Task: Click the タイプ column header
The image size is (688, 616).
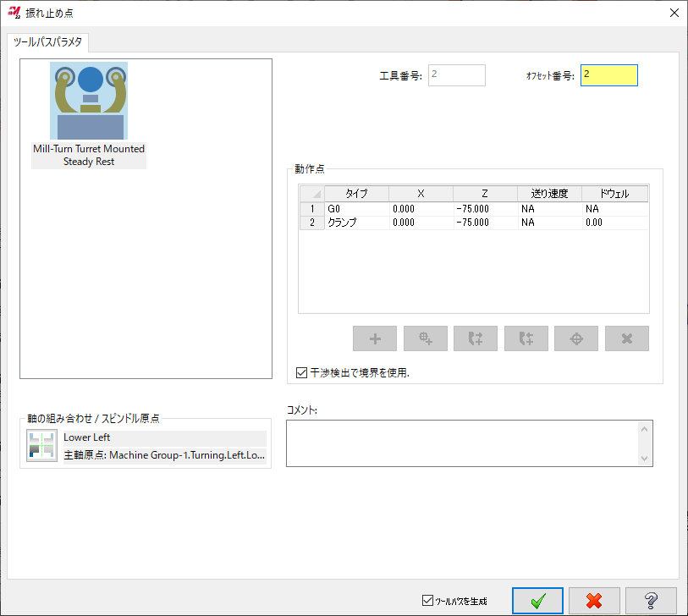Action: [357, 194]
